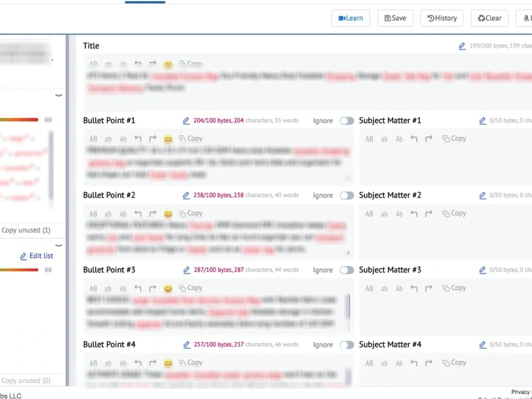The width and height of the screenshot is (532, 399).
Task: Apply uppercase AB to Subject Matter #1
Action: click(370, 138)
